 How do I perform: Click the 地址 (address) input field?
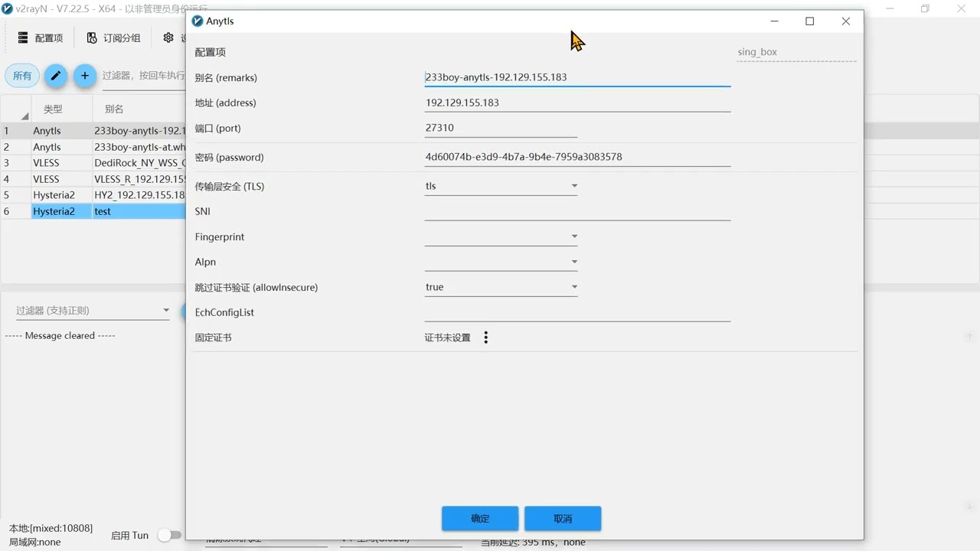click(577, 103)
